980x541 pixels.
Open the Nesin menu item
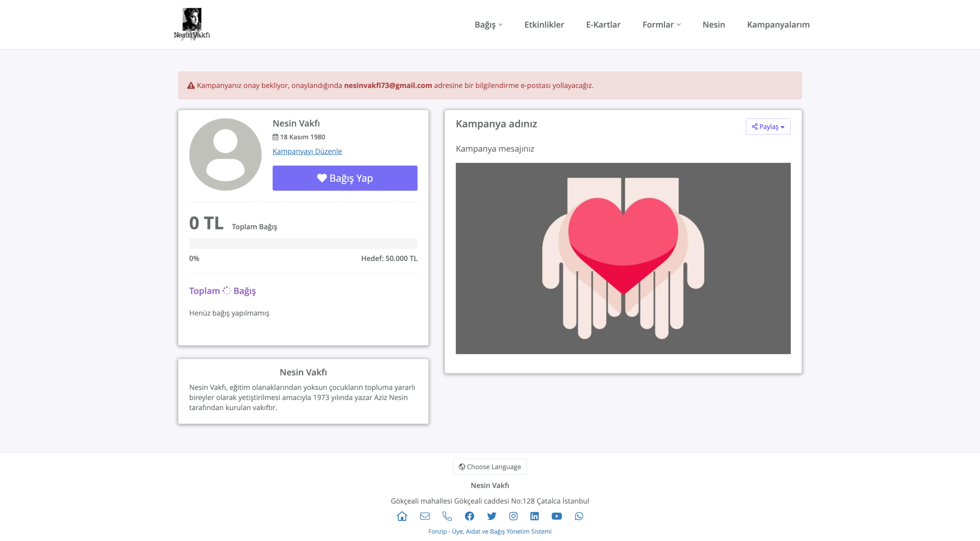[714, 24]
